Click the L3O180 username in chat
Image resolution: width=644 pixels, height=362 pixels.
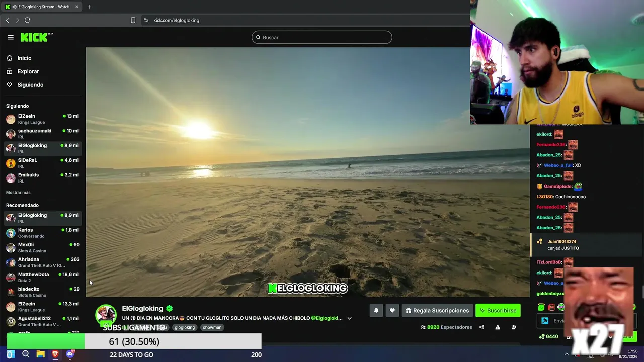tap(545, 197)
